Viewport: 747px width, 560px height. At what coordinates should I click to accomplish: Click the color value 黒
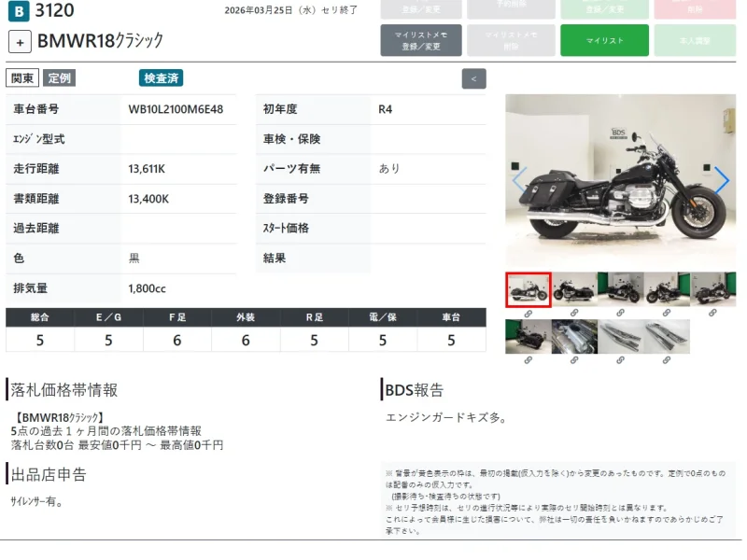pyautogui.click(x=134, y=259)
